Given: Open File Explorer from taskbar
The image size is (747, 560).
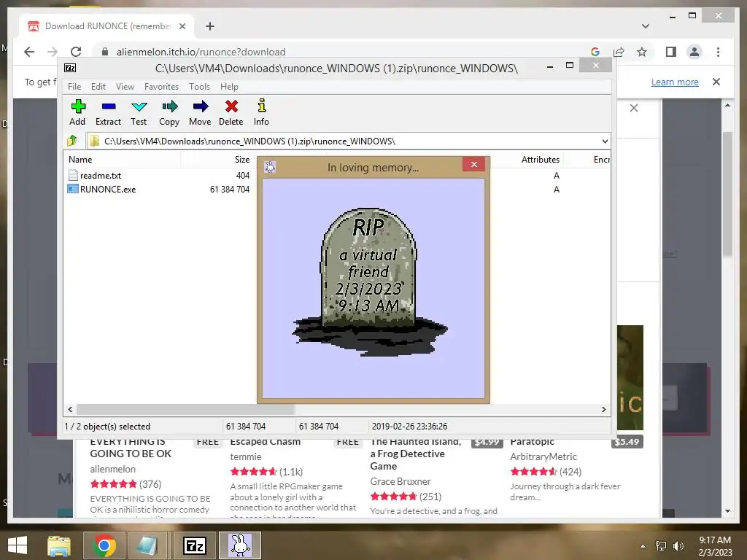Looking at the screenshot, I should (59, 545).
